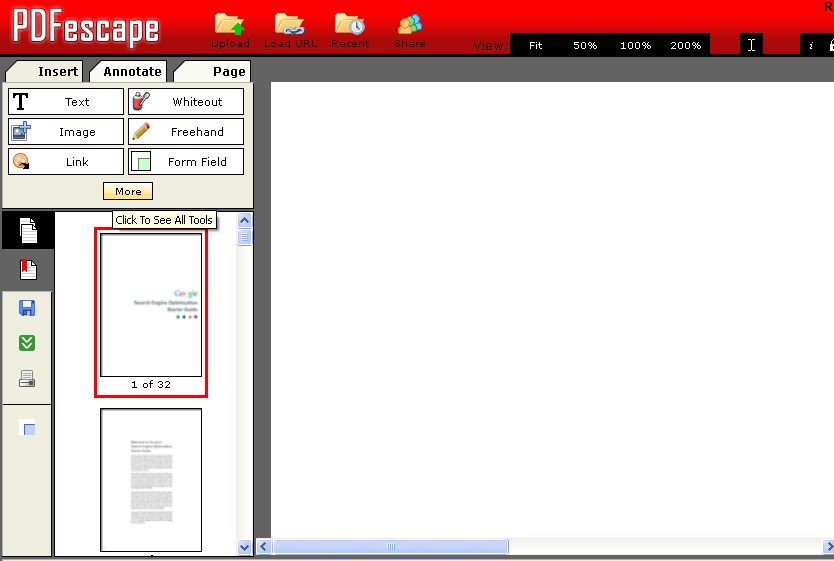Select the Link tool
834x561 pixels.
pos(66,162)
